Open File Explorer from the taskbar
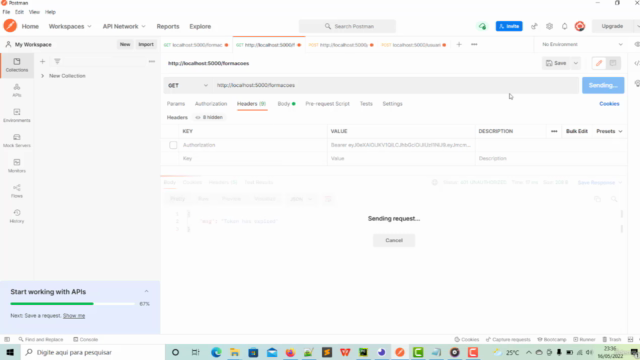The height and width of the screenshot is (360, 640). click(235, 352)
